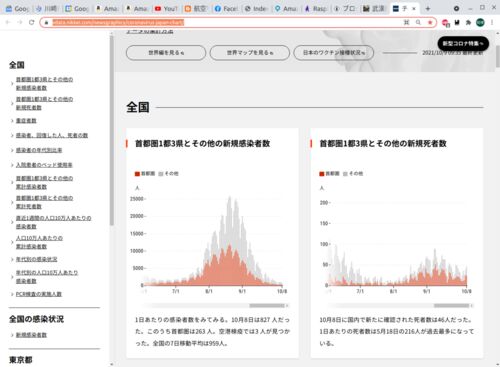500x367 pixels.
Task: Switch to the 川崎 tab
Action: pyautogui.click(x=46, y=9)
